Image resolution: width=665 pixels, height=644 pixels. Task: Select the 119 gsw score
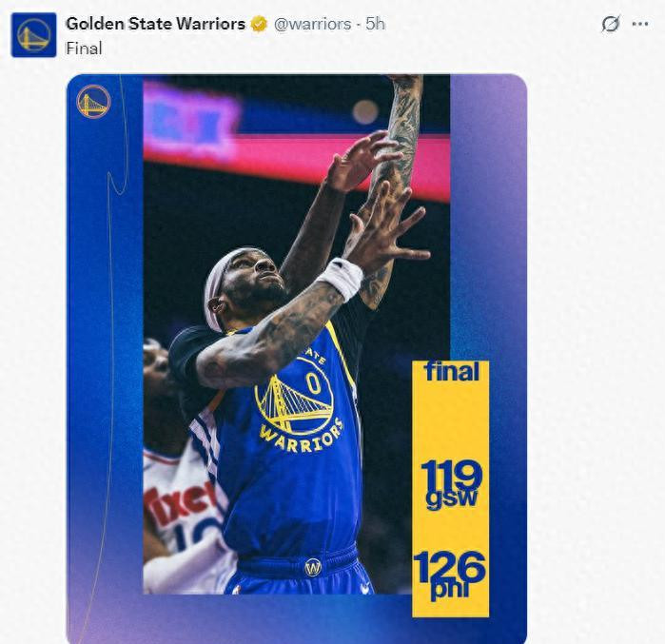coord(452,484)
